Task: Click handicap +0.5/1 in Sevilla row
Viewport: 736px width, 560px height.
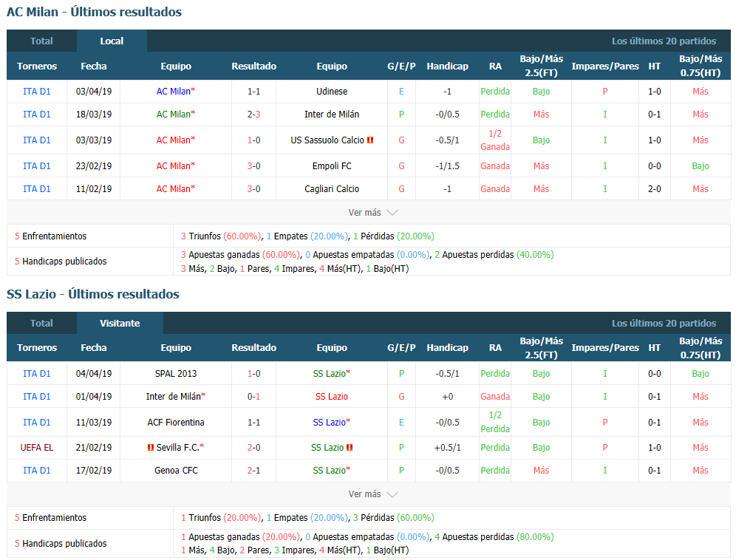Action: pyautogui.click(x=447, y=448)
